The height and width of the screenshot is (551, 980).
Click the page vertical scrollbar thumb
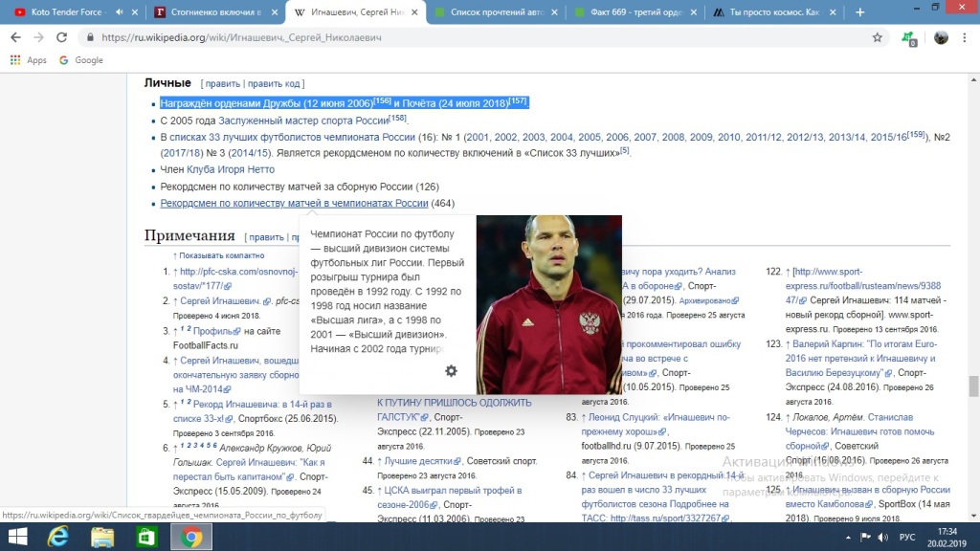pyautogui.click(x=973, y=386)
